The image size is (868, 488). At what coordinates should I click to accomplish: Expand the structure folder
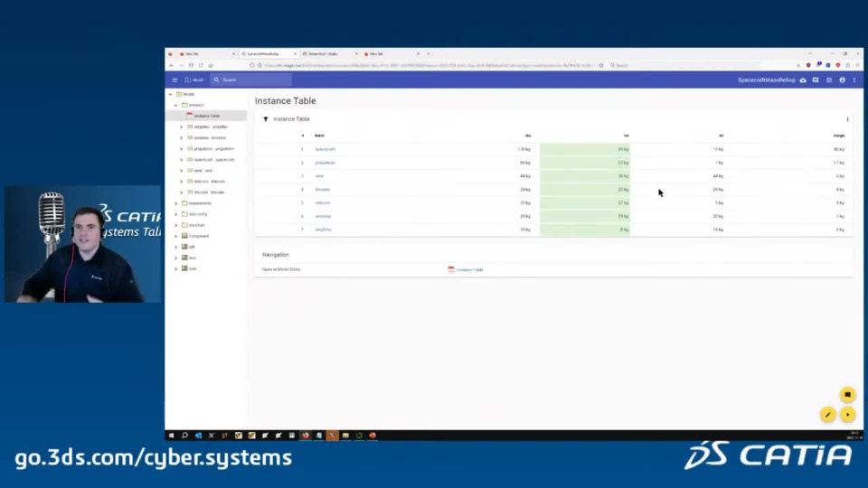point(176,225)
